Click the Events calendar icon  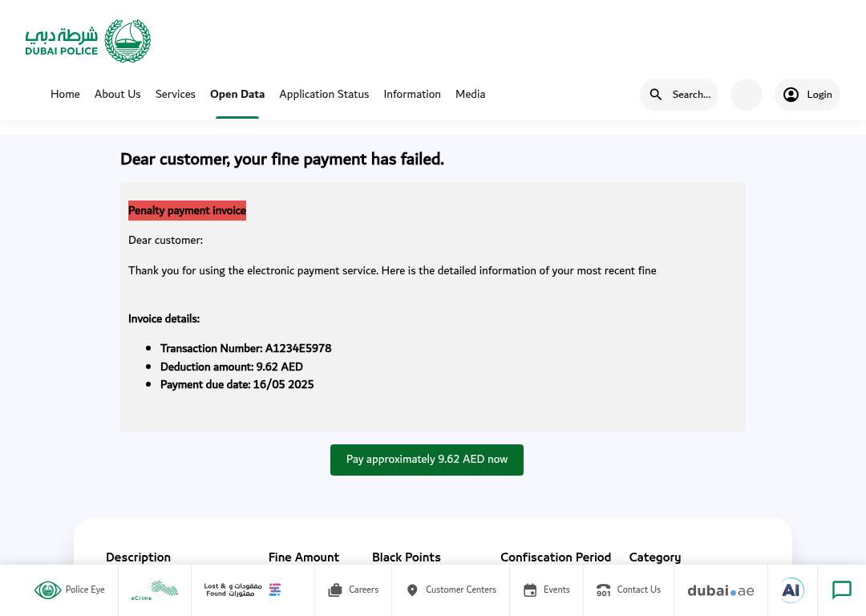(x=530, y=590)
